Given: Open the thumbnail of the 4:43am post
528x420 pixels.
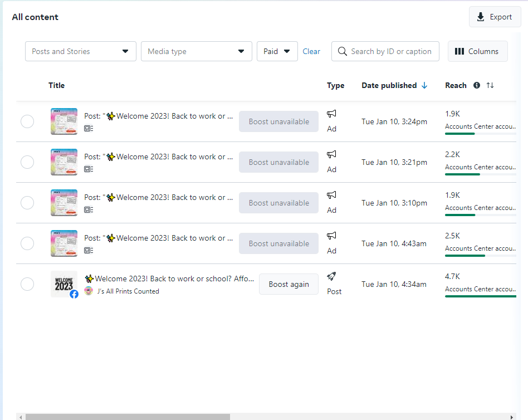Looking at the screenshot, I should coord(64,243).
